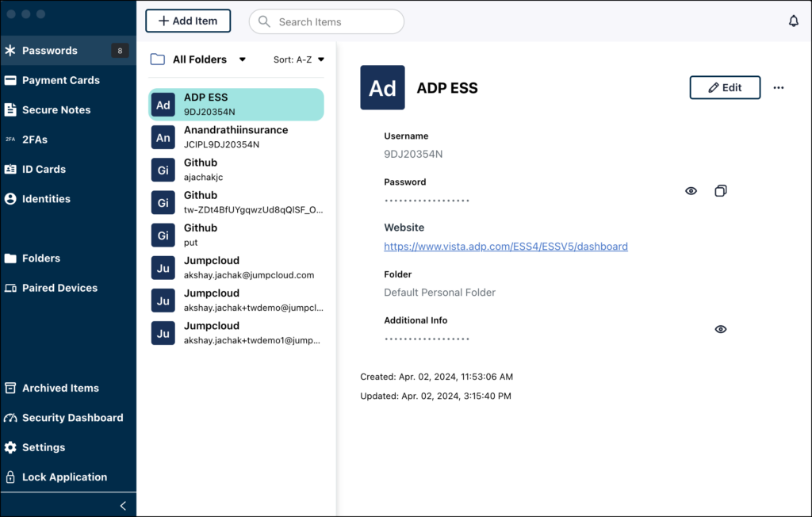Image resolution: width=812 pixels, height=517 pixels.
Task: Select the Secure Notes sidebar icon
Action: pyautogui.click(x=11, y=109)
